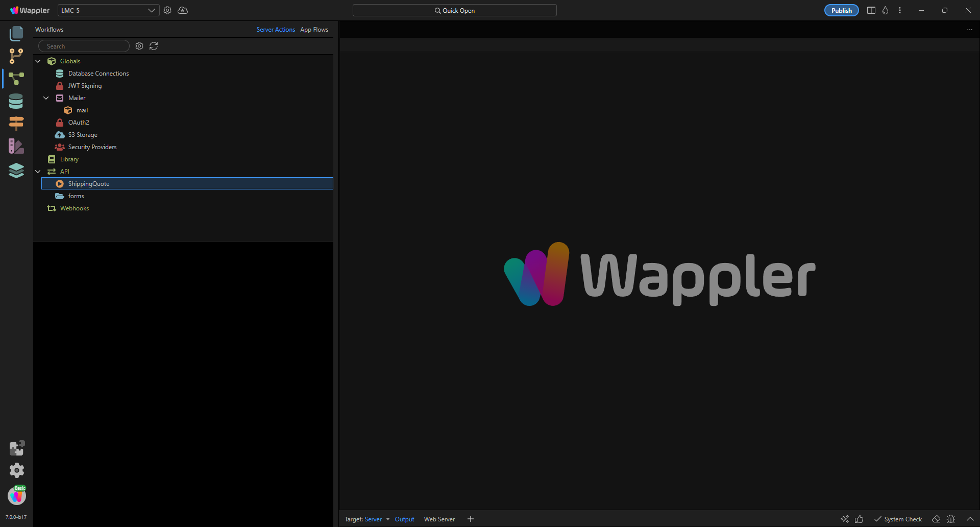Click the eraser clear output icon

tap(936, 519)
